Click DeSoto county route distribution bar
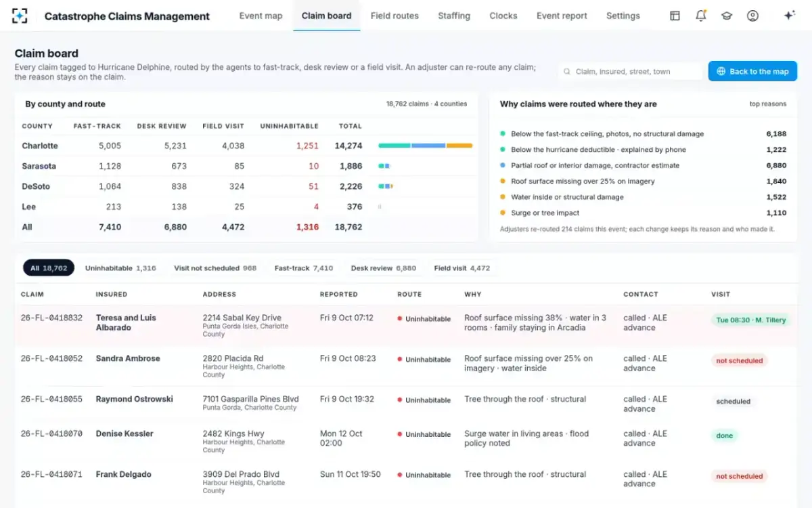Image resolution: width=812 pixels, height=508 pixels. tap(386, 186)
